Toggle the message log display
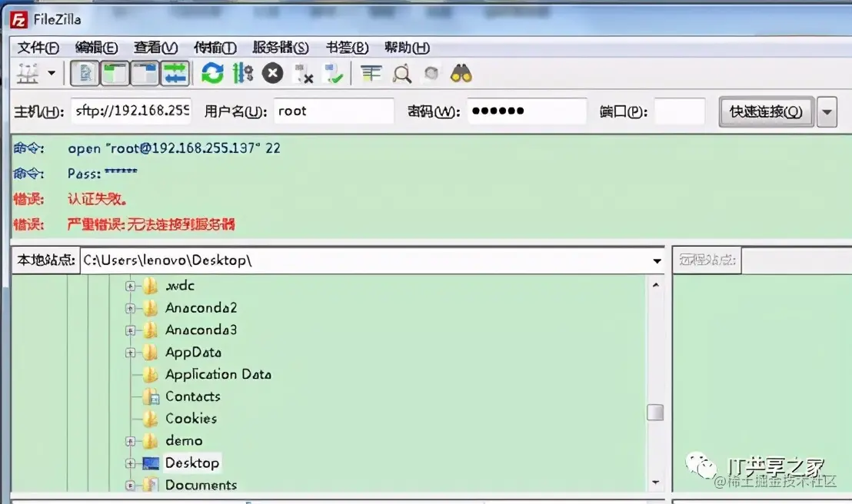The width and height of the screenshot is (852, 504). click(85, 73)
